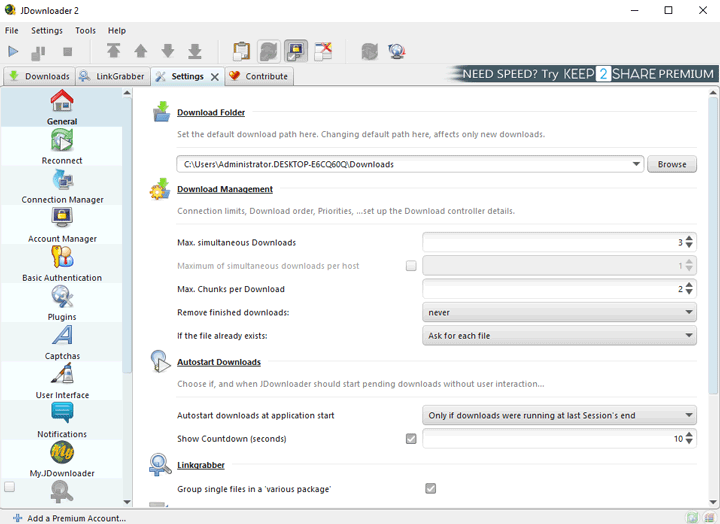720x524 pixels.
Task: Toggle clipboard observer icon in toolbar
Action: [x=241, y=51]
